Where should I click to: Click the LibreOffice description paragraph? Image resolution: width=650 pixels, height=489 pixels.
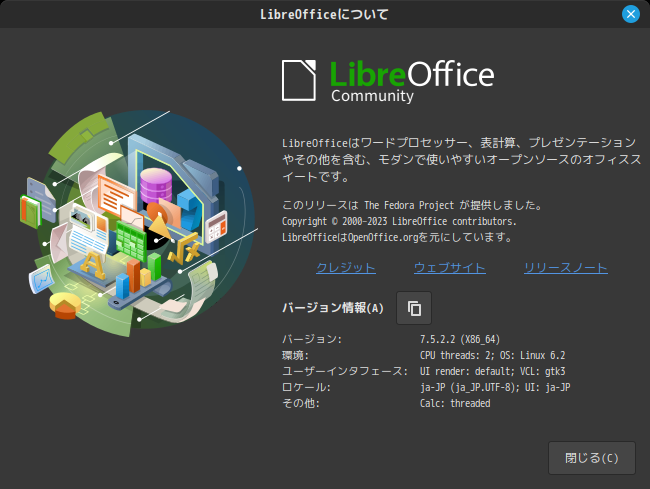(461, 160)
